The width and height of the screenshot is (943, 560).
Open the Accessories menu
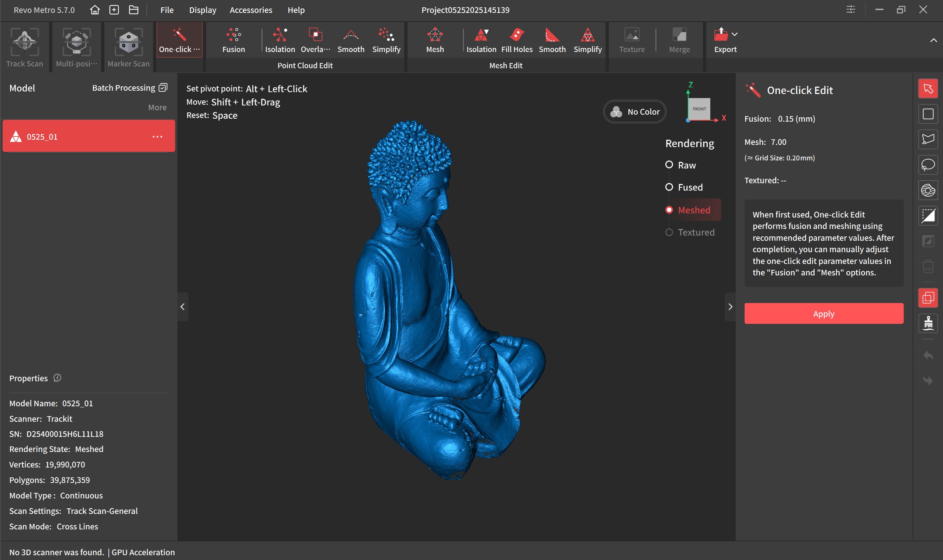click(251, 10)
